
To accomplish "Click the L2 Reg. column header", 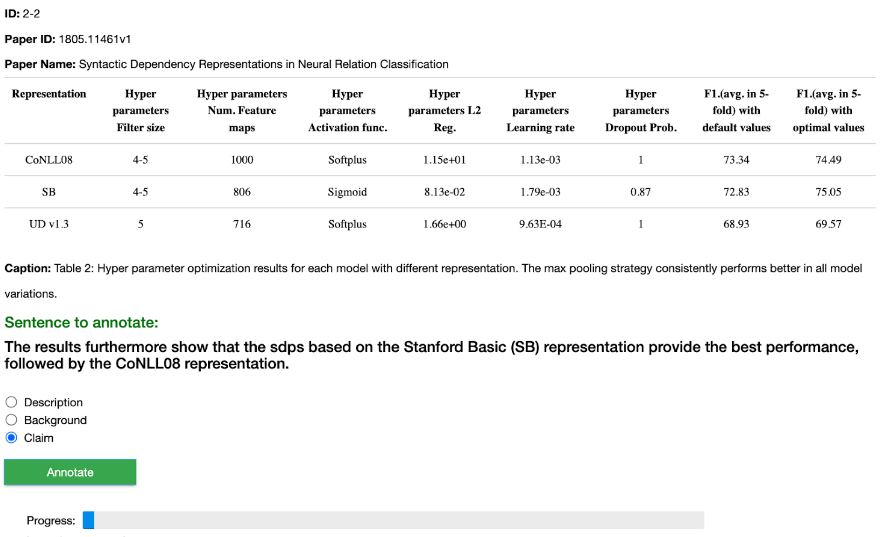I will coord(444,111).
